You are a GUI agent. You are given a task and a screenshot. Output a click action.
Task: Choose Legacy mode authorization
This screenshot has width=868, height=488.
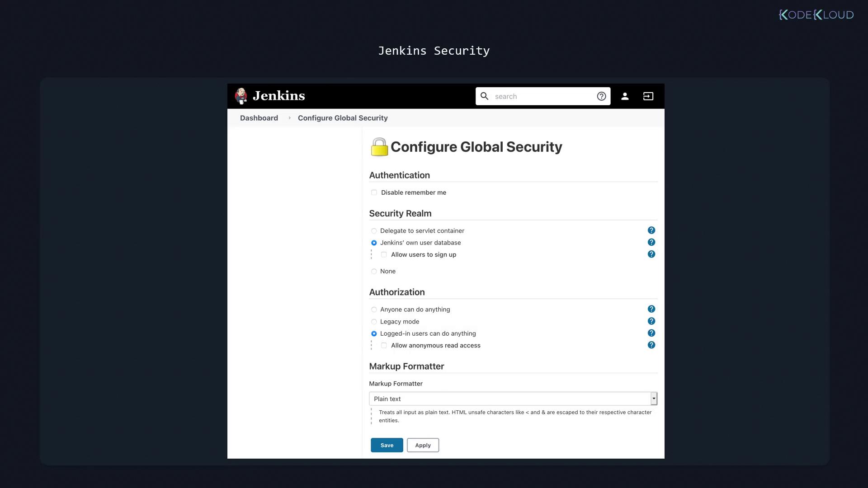point(374,322)
